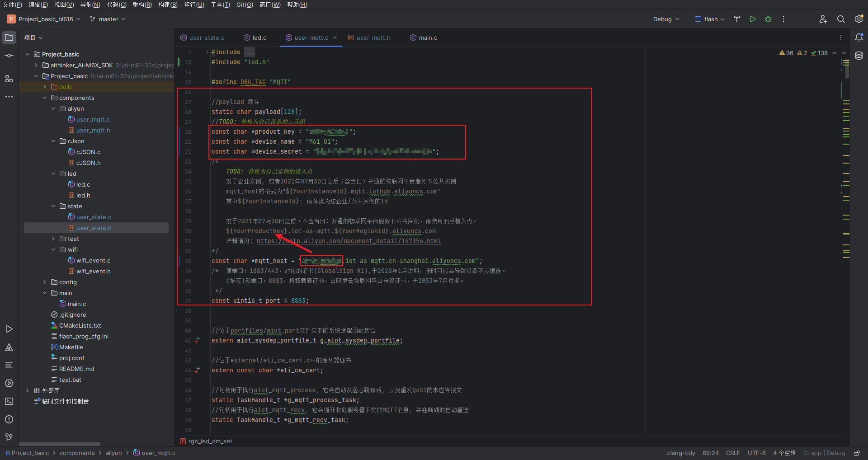Close the user_mqtt.c editor tab
This screenshot has width=868, height=460.
click(x=335, y=38)
